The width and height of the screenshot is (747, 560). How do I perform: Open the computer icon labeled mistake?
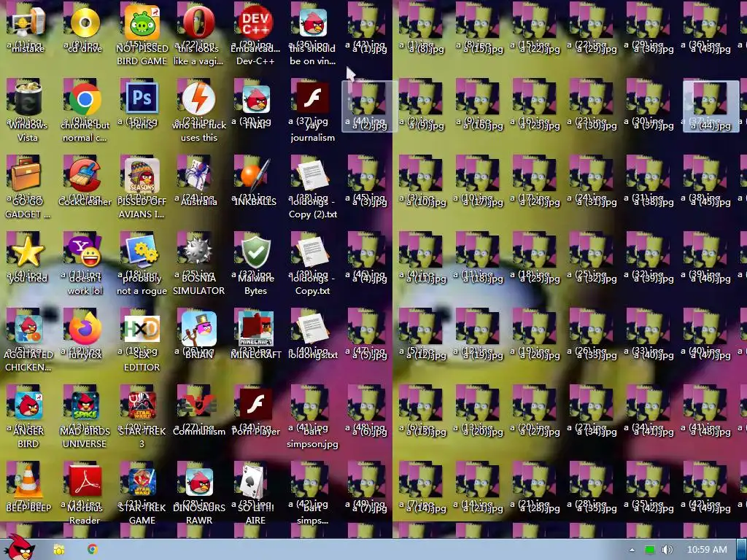pos(28,23)
